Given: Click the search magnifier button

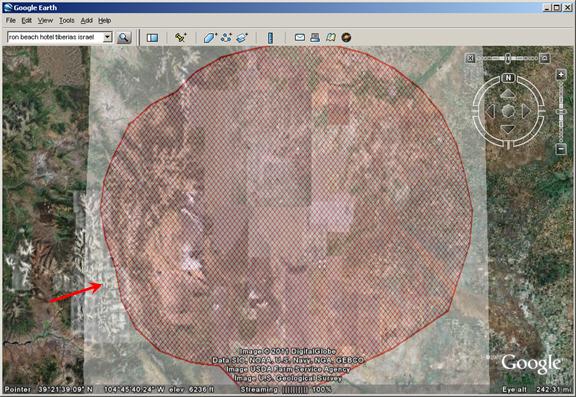Looking at the screenshot, I should [x=124, y=37].
